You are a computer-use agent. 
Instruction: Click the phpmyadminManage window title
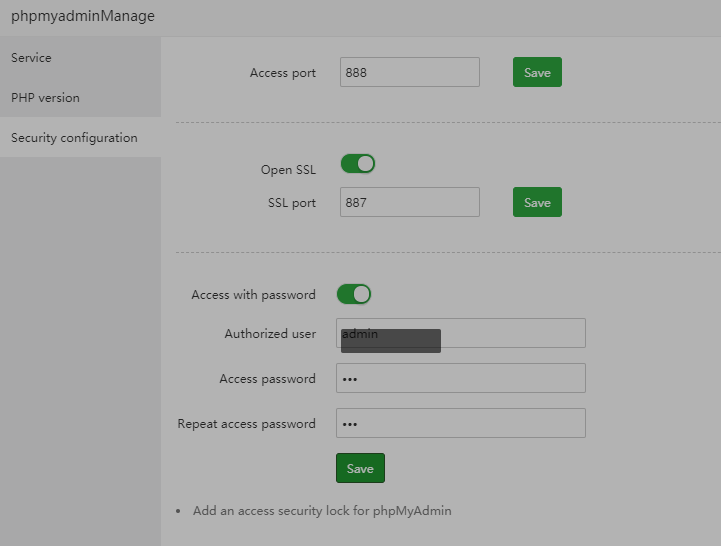pos(83,16)
